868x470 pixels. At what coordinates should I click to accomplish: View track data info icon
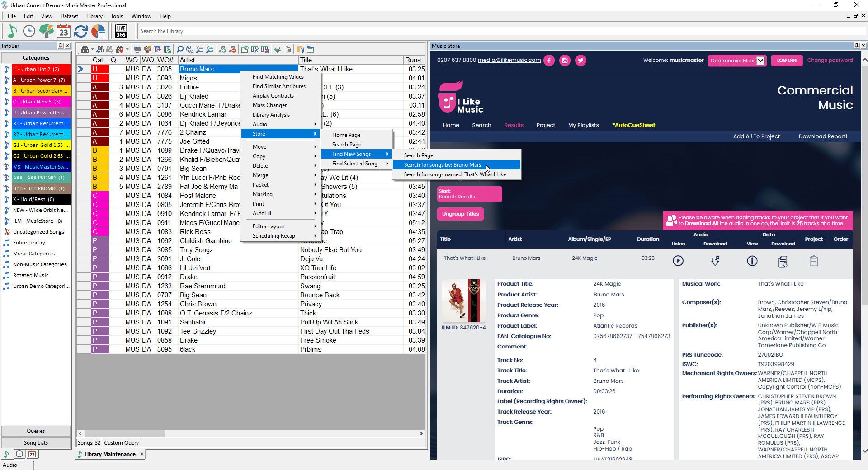[752, 261]
